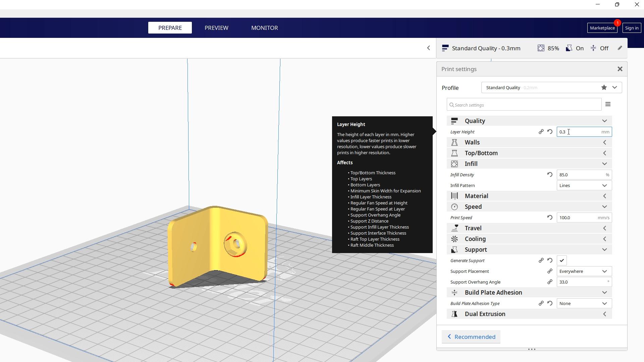644x362 pixels.
Task: Open the settings visibility hamburger menu
Action: [x=608, y=104]
